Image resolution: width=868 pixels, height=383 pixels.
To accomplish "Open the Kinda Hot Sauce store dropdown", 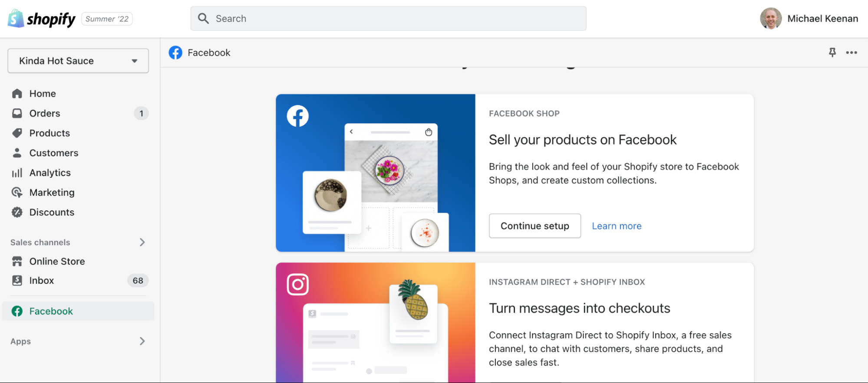I will [78, 61].
